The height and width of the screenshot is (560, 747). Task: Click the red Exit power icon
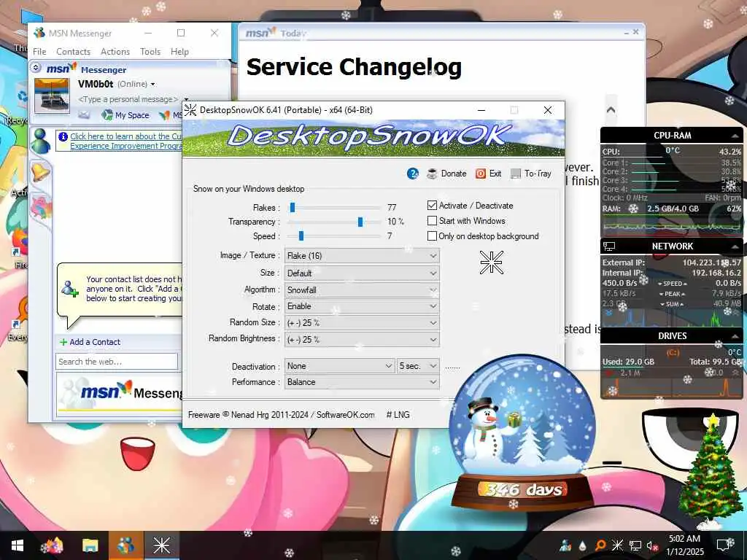[x=480, y=174]
